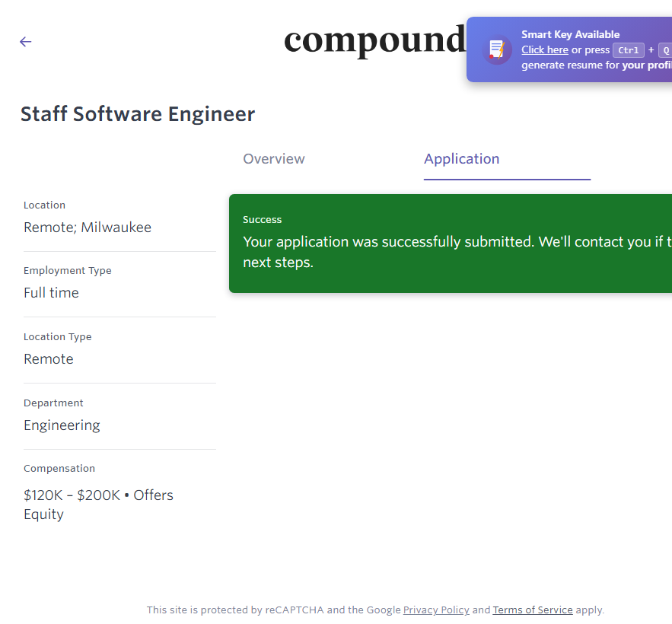Click the Staff Software Engineer heading

click(x=138, y=114)
